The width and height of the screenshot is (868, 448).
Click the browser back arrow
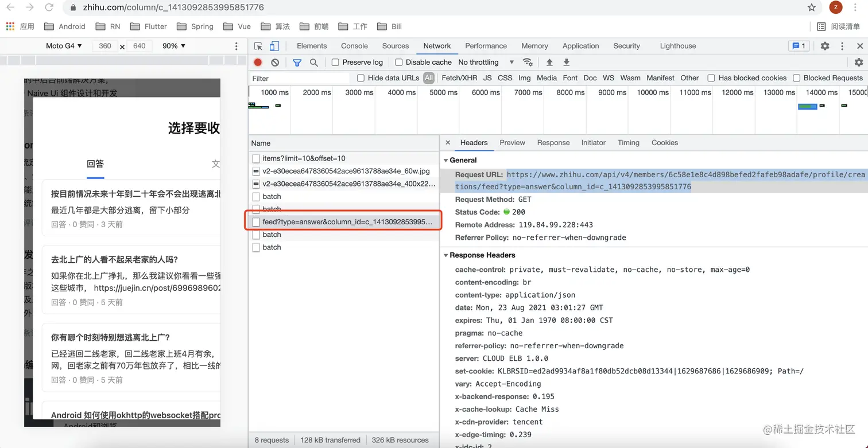coord(10,7)
